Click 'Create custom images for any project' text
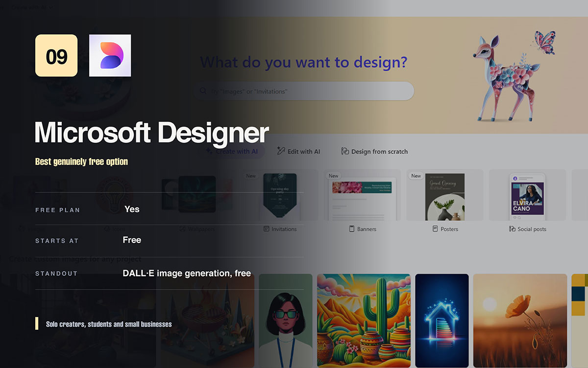The height and width of the screenshot is (368, 588). click(x=75, y=259)
